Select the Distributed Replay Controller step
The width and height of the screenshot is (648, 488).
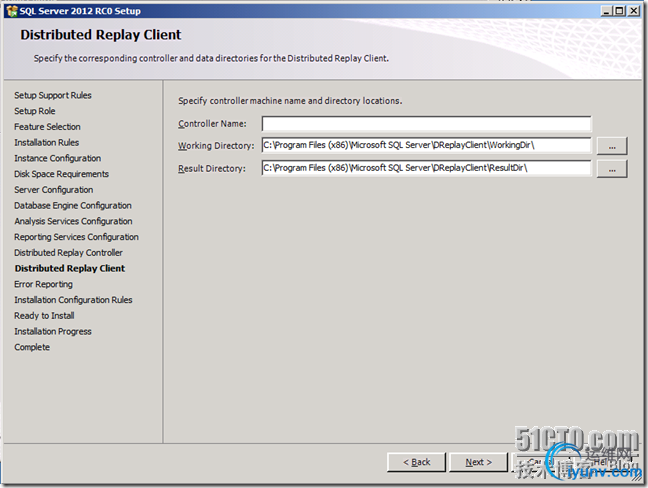pos(68,252)
